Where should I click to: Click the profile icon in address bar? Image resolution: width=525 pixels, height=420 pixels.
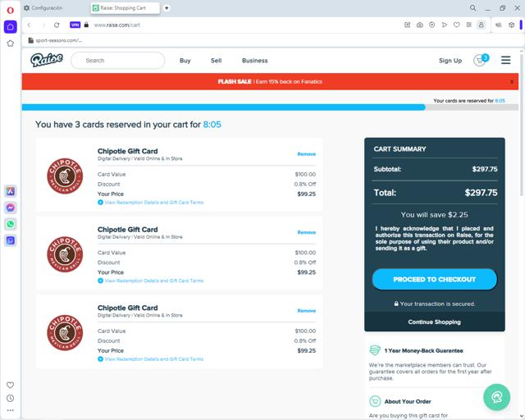[x=482, y=25]
